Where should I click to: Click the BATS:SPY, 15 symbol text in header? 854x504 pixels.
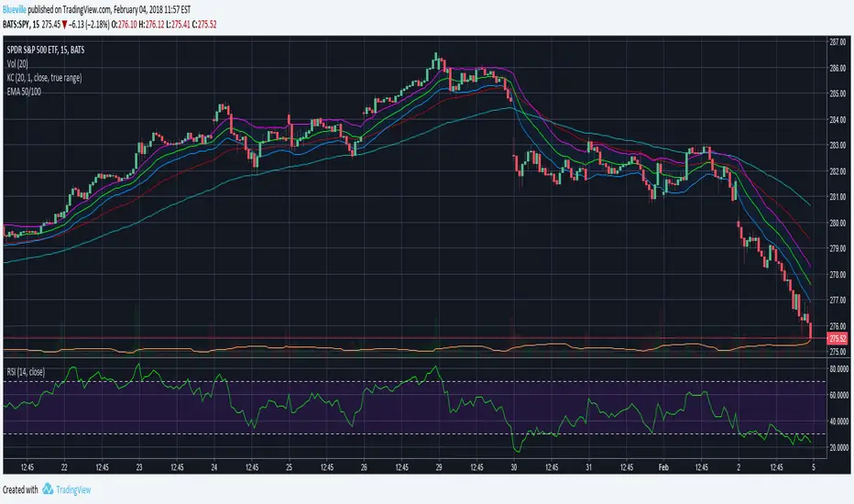21,25
